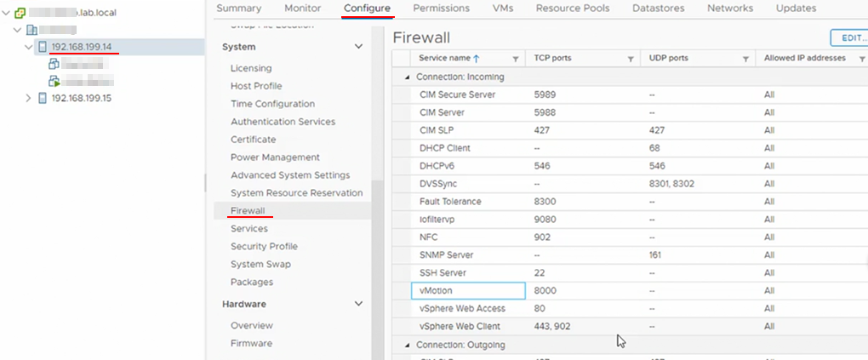
Task: Open the Allowed IP addresses filter icon
Action: [861, 59]
